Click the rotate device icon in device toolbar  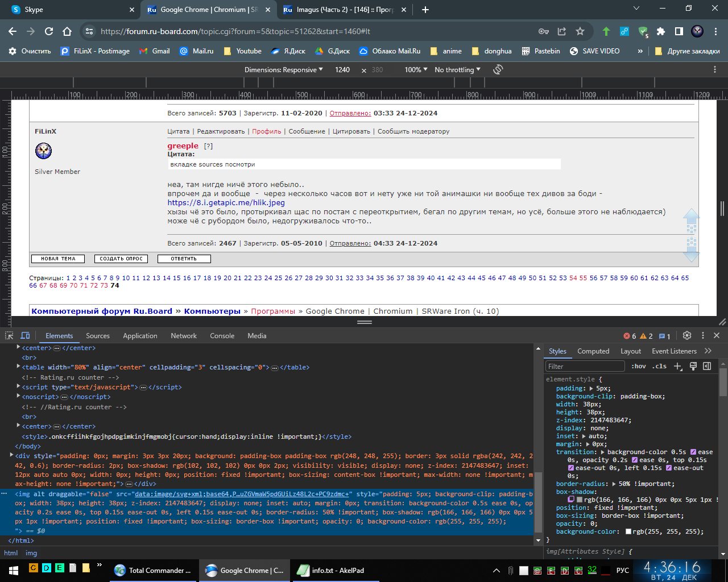[x=498, y=69]
